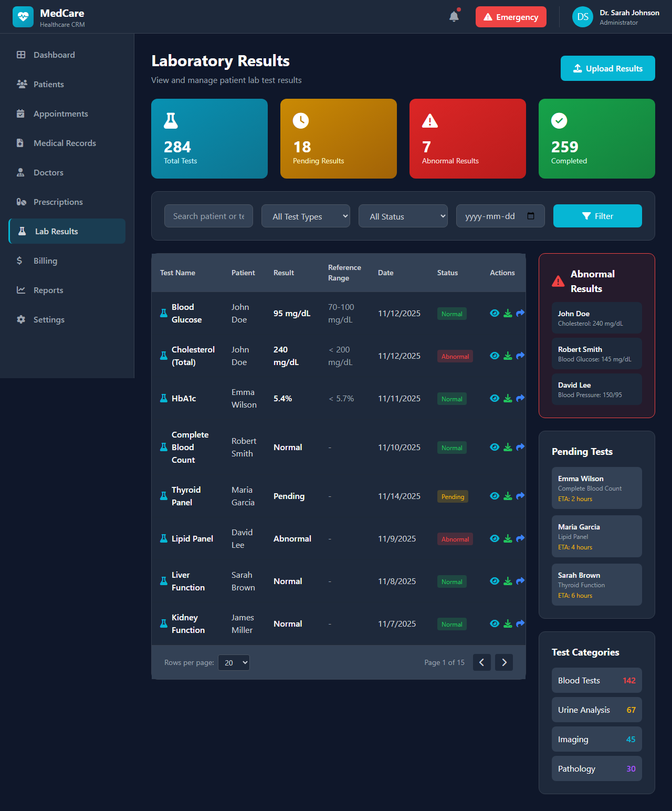672x811 pixels.
Task: Click the MedCare heartbeat logo
Action: pyautogui.click(x=23, y=17)
